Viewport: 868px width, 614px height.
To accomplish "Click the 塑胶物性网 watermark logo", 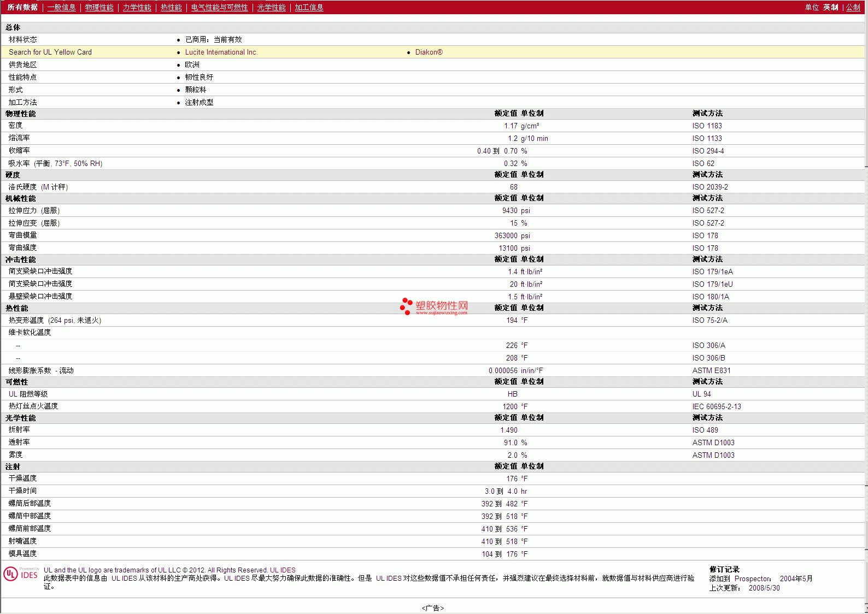I will point(434,306).
